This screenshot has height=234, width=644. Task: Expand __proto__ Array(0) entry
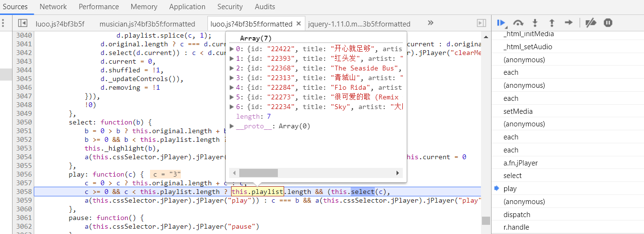tap(232, 126)
